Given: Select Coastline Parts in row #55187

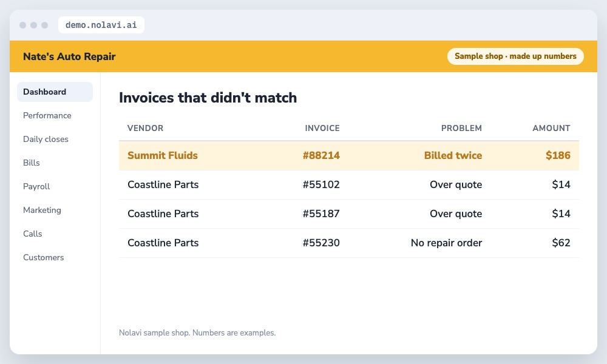Looking at the screenshot, I should (163, 214).
